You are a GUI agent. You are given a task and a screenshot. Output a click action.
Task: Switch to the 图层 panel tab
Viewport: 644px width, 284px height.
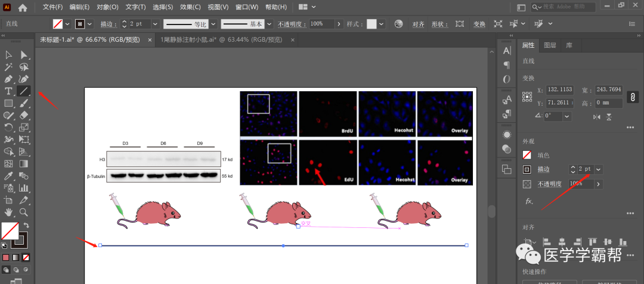550,45
